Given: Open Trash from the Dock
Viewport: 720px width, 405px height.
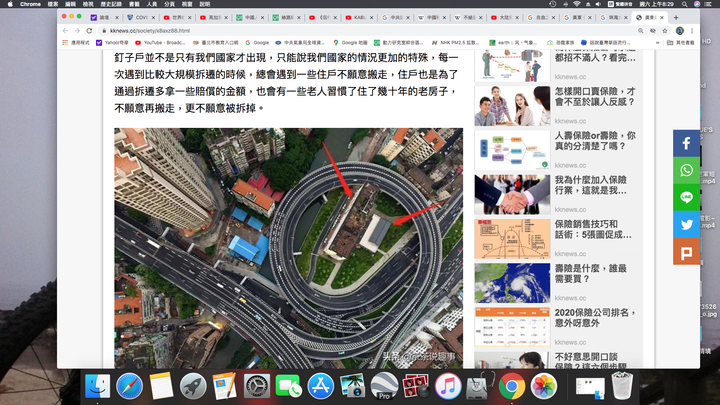Looking at the screenshot, I should pos(622,386).
